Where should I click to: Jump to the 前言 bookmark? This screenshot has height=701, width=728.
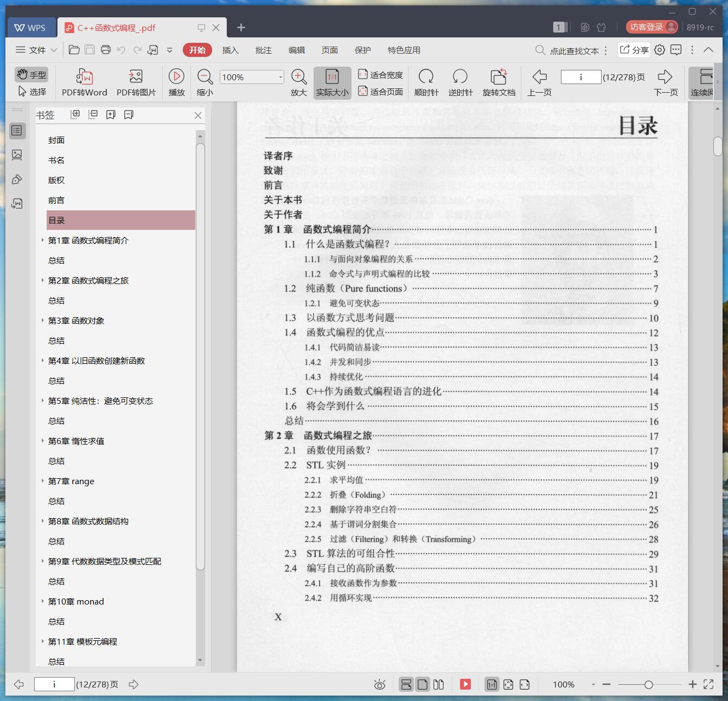56,200
